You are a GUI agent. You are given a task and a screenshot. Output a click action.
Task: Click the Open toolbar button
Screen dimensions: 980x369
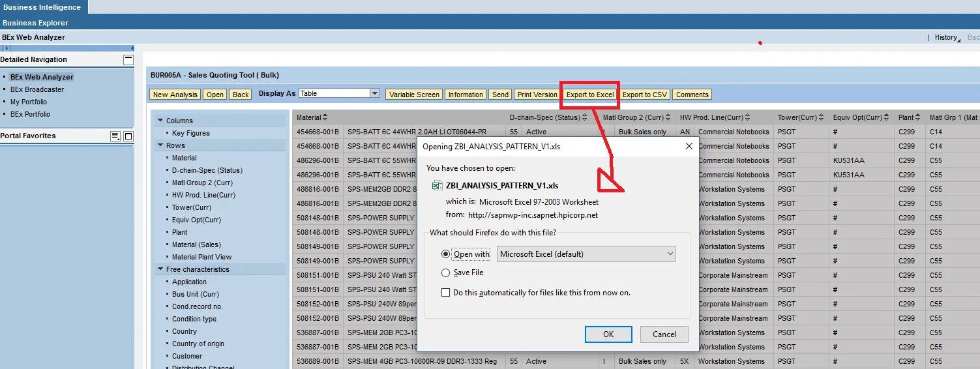[x=215, y=95]
